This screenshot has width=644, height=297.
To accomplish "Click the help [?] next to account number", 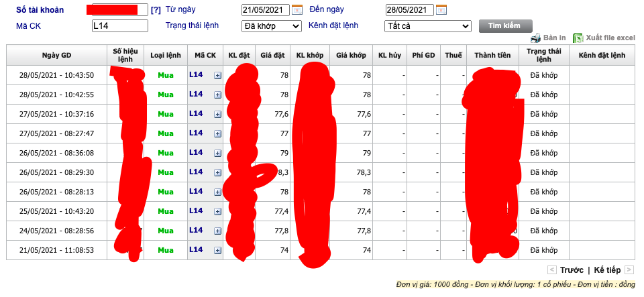I will tap(156, 10).
